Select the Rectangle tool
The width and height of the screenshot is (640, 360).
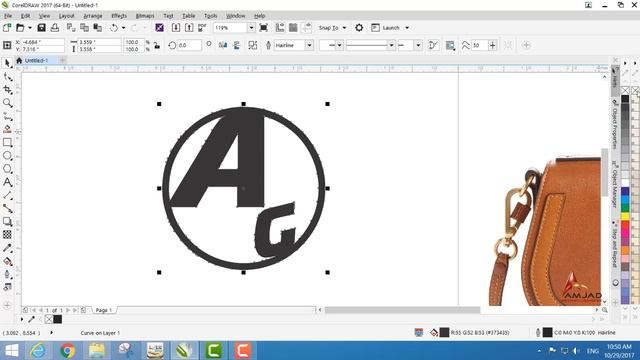7,142
